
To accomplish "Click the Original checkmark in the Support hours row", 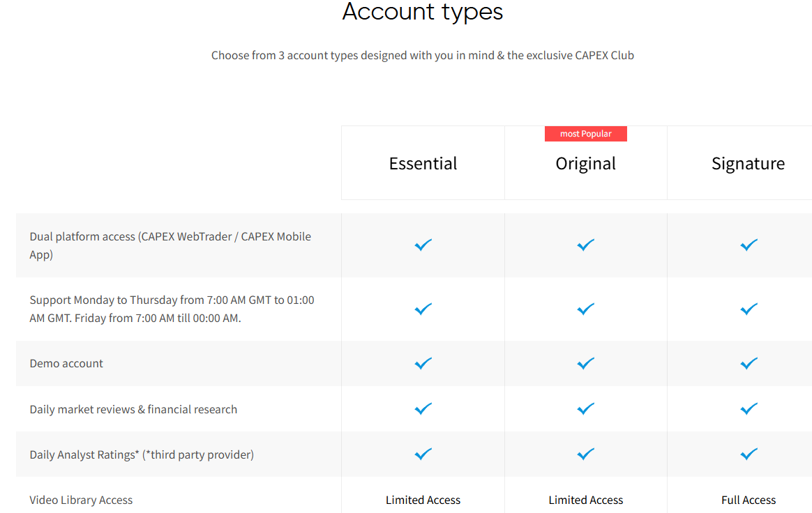I will click(x=586, y=309).
